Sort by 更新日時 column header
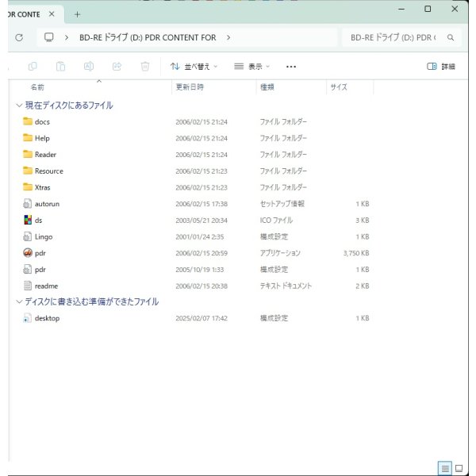The image size is (476, 476). coord(190,87)
